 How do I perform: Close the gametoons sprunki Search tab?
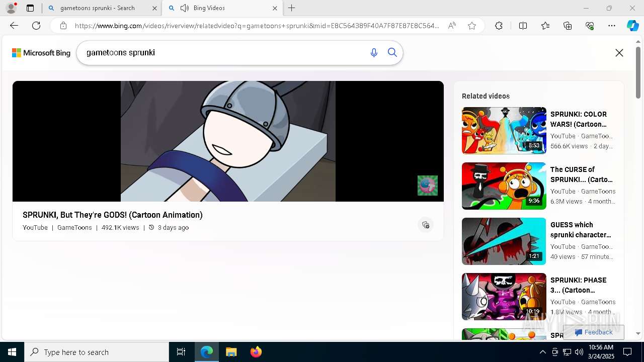point(154,8)
